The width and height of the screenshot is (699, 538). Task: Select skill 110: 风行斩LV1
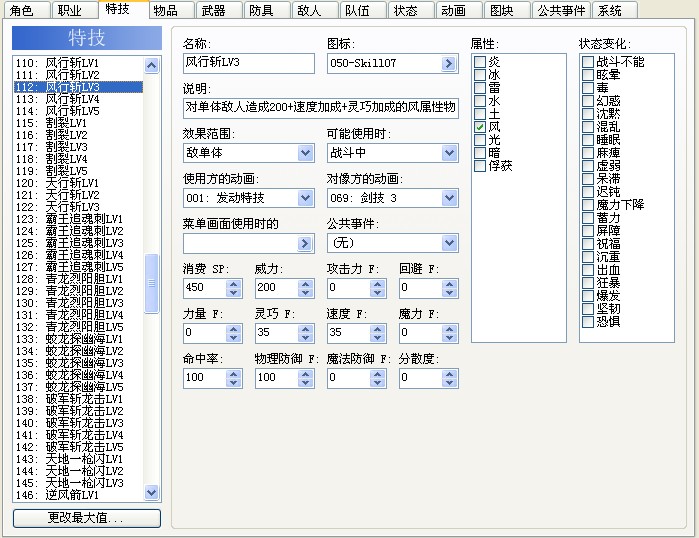[x=78, y=63]
